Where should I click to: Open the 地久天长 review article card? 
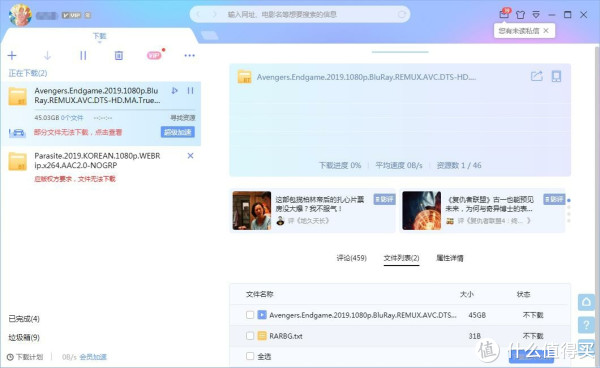313,210
